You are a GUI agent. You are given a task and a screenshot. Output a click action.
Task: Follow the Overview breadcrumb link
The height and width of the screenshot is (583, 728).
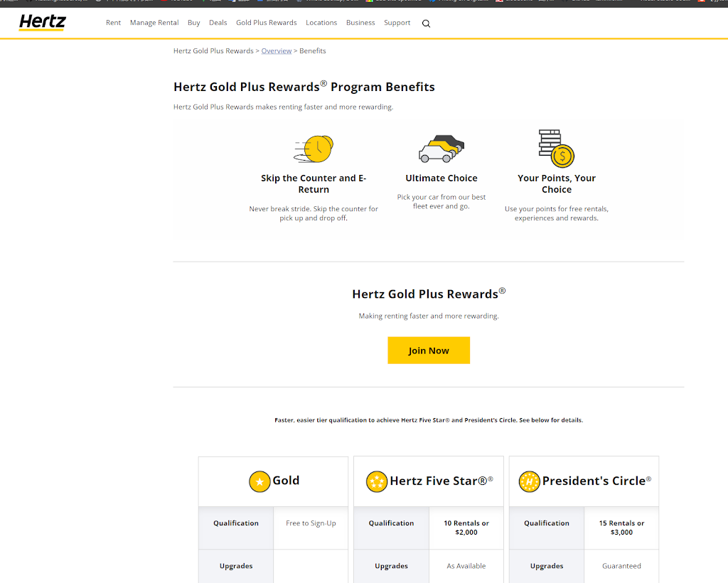pos(277,51)
